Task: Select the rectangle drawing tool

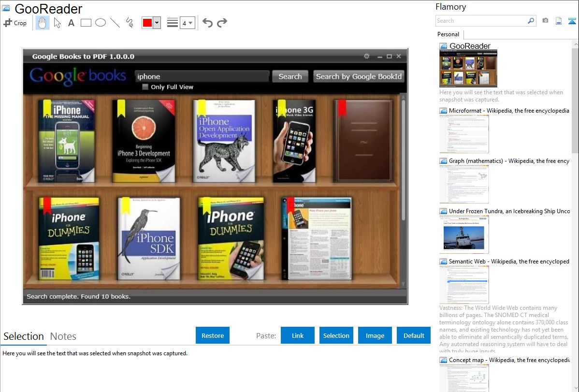Action: (x=86, y=23)
